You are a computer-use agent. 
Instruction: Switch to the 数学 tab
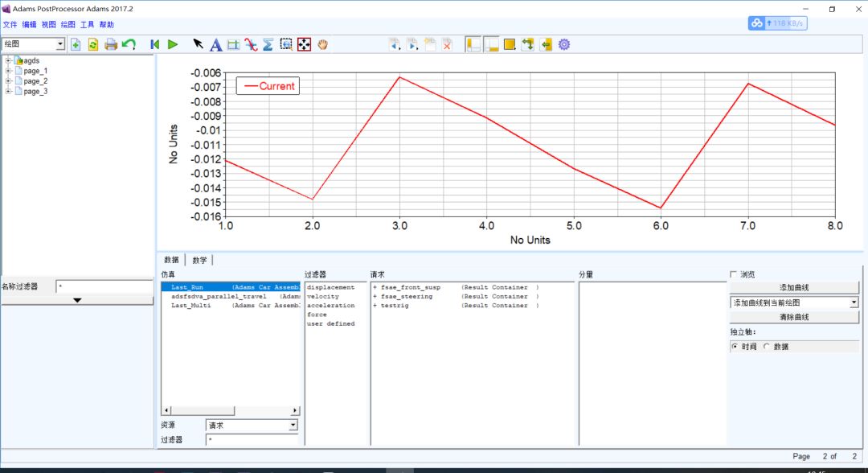coord(199,260)
